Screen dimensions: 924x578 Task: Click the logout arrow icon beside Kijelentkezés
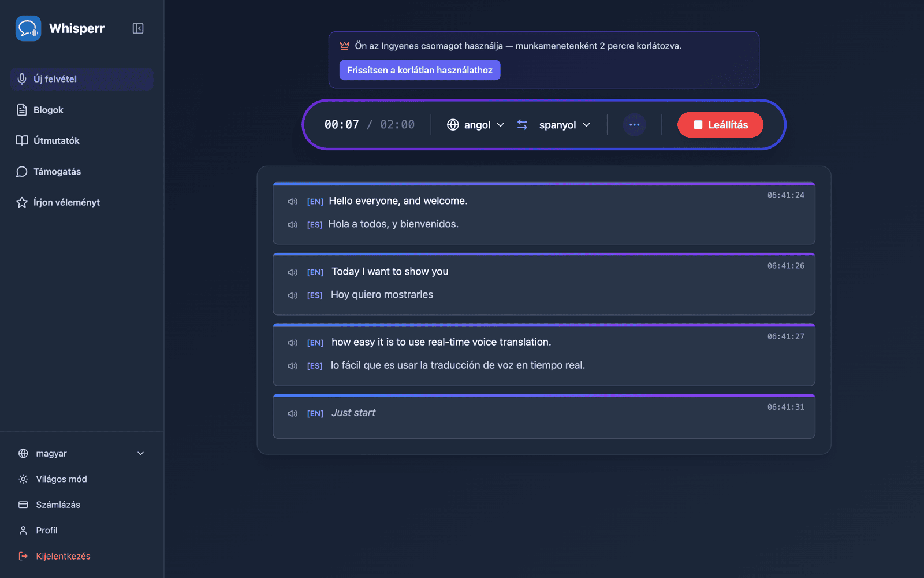23,556
